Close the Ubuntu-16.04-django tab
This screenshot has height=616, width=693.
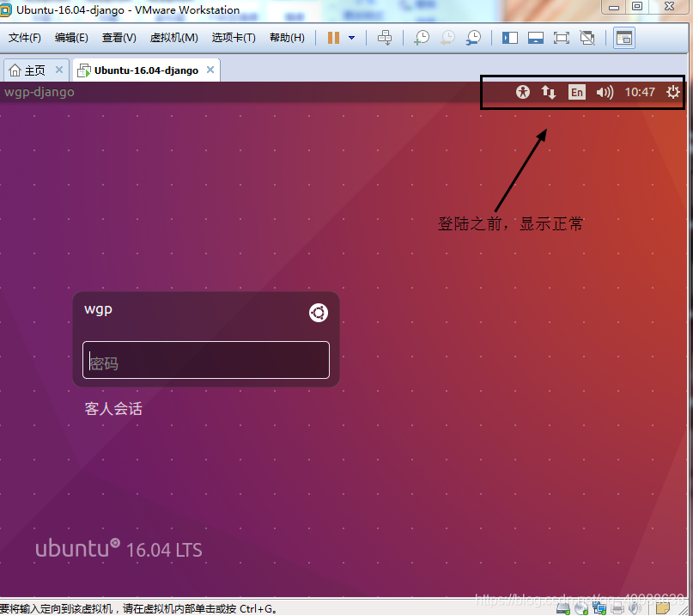coord(210,70)
